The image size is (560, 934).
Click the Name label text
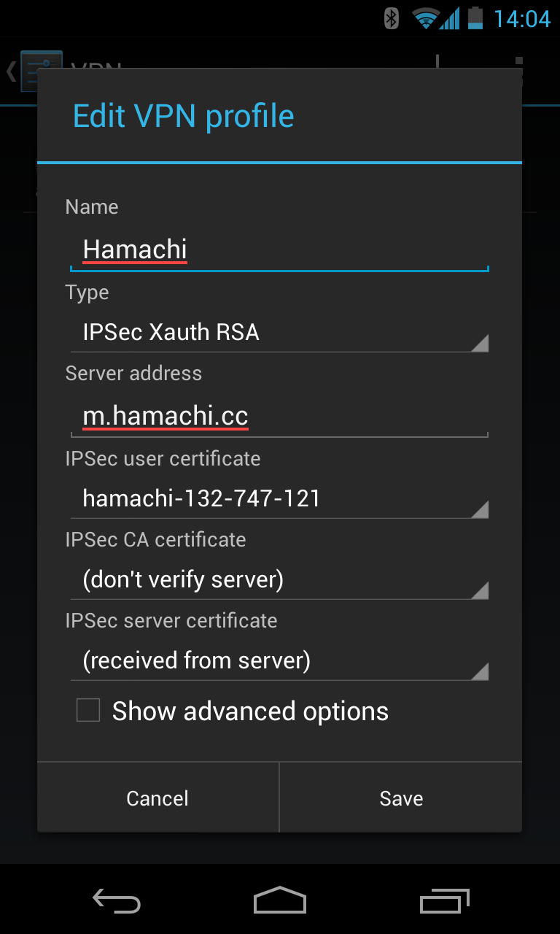pos(92,207)
